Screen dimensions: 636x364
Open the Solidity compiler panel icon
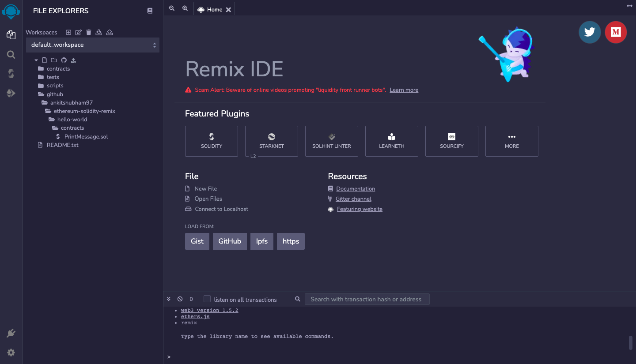[11, 74]
